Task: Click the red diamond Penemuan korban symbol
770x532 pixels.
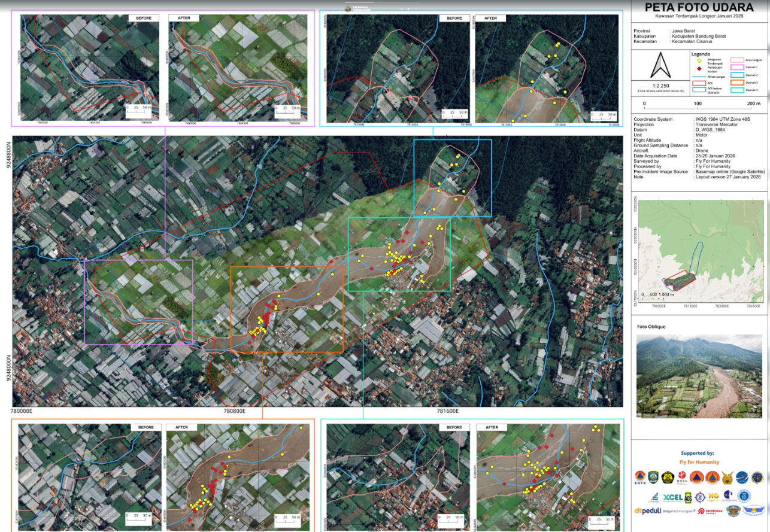Action: coord(699,68)
